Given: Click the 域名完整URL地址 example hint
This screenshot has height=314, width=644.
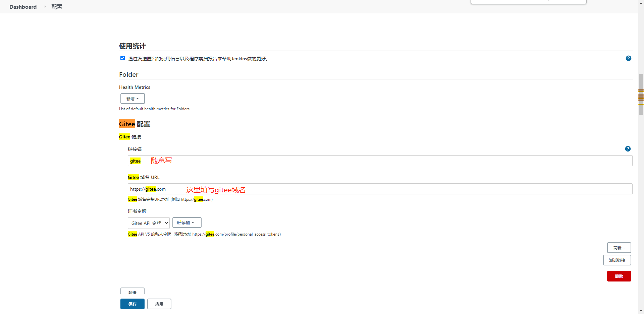Looking at the screenshot, I should [170, 199].
